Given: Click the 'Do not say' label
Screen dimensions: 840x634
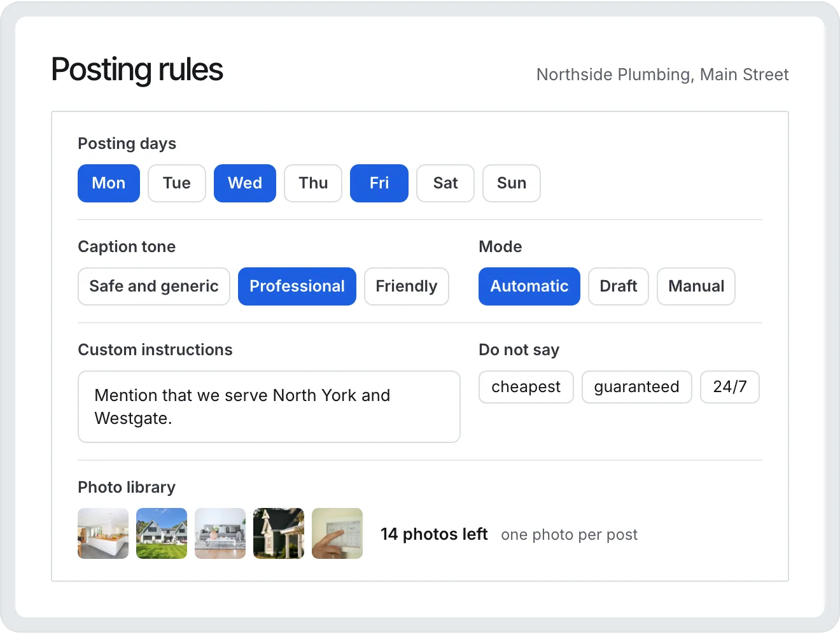Looking at the screenshot, I should (x=519, y=350).
